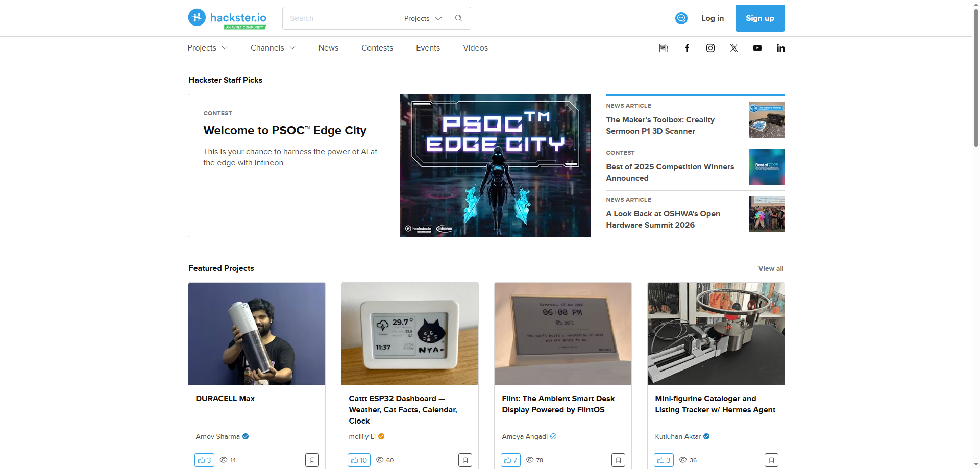The height and width of the screenshot is (469, 980).
Task: Go to the Events section
Action: point(428,48)
